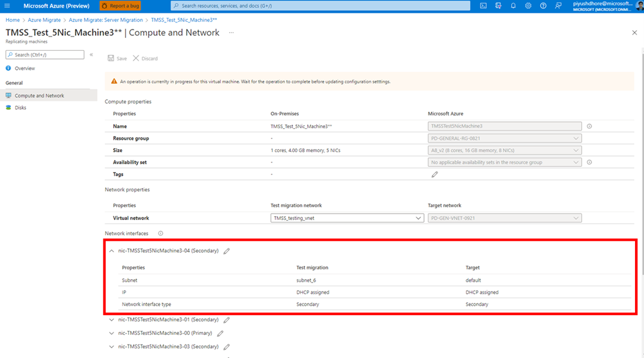Image resolution: width=644 pixels, height=358 pixels.
Task: Open the feedback icon in top bar
Action: (558, 6)
